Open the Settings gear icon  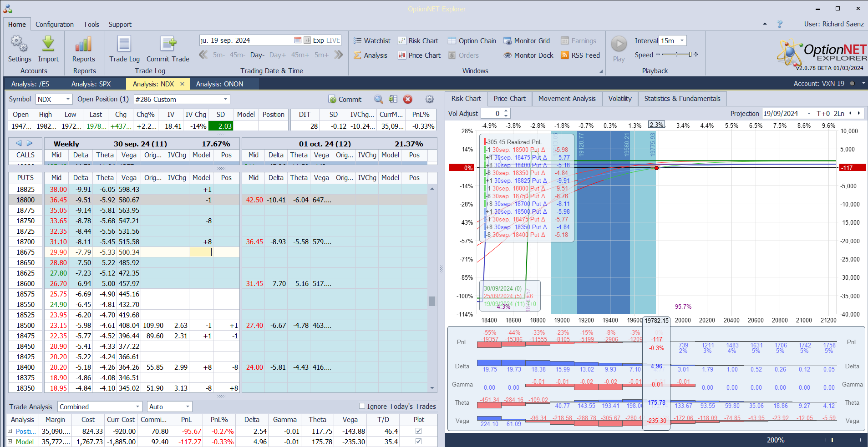pyautogui.click(x=20, y=45)
